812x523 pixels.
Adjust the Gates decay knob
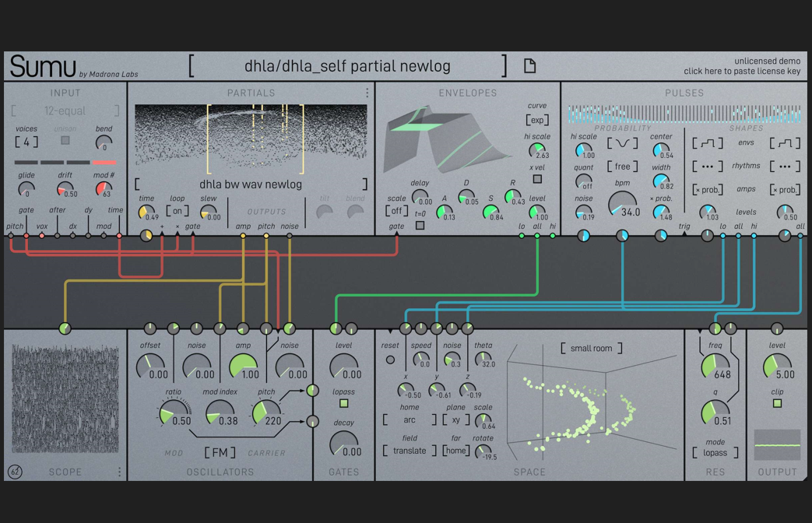coord(344,444)
